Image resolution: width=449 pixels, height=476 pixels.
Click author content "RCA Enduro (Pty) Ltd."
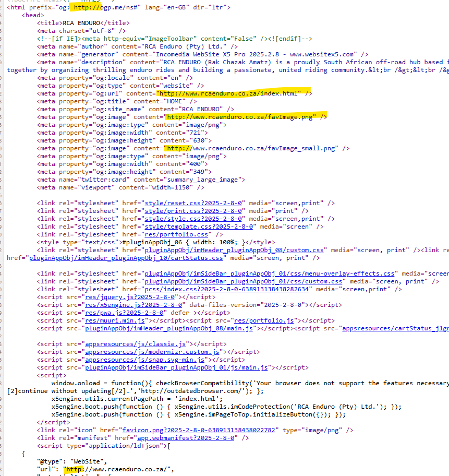184,47
